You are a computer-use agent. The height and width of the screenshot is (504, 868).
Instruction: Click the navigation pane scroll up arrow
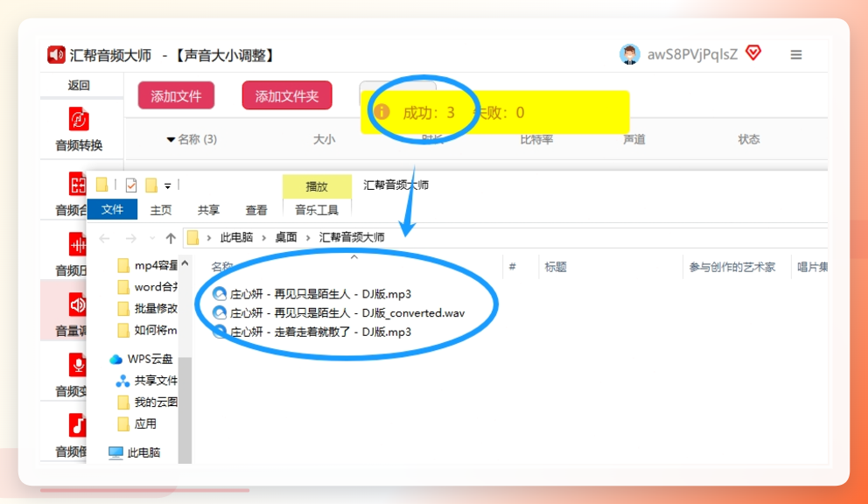(185, 263)
